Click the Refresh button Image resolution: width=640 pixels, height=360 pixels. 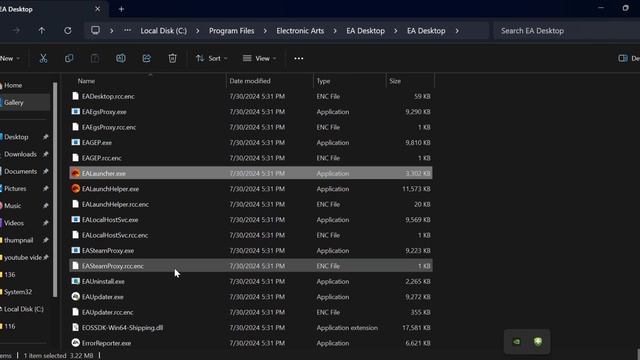[x=68, y=31]
